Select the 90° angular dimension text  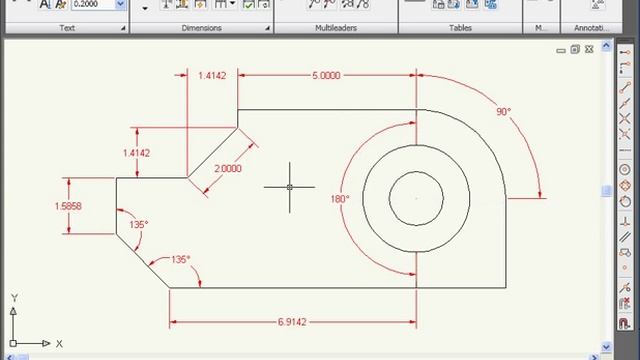pyautogui.click(x=503, y=111)
